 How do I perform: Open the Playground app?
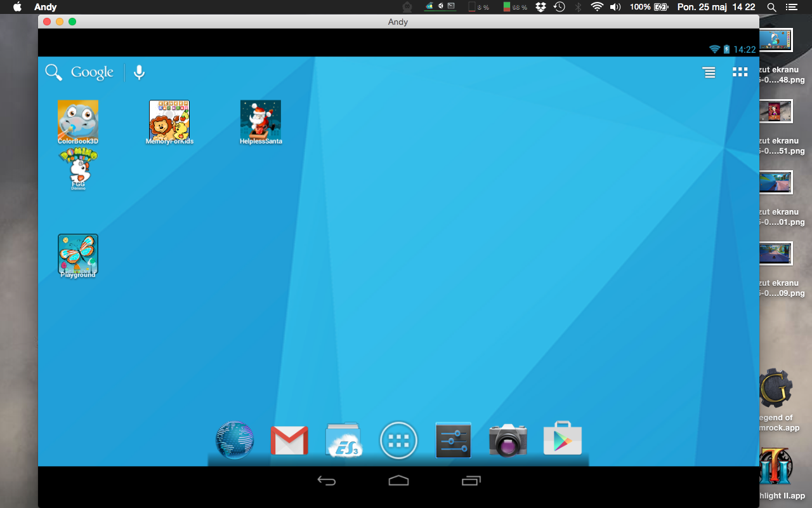tap(78, 255)
